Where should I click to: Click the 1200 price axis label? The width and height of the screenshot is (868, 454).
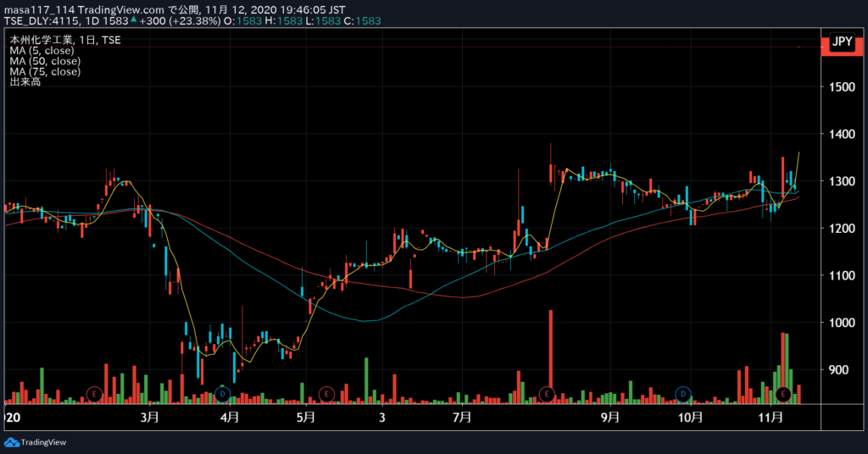(842, 229)
